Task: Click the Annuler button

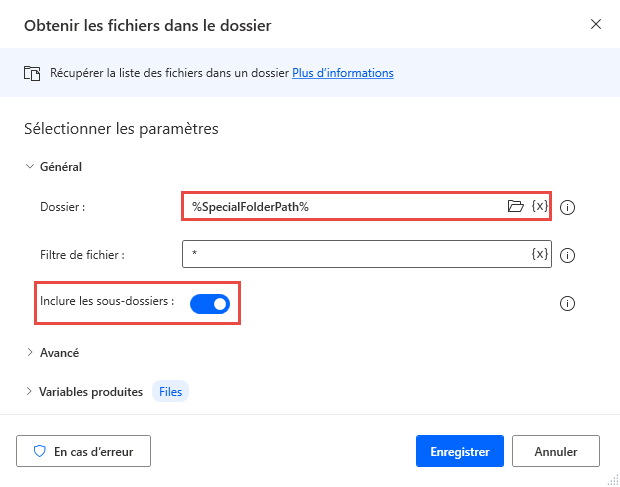Action: (556, 451)
